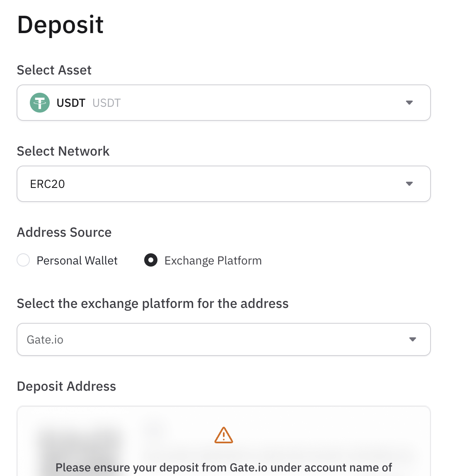Click the Gate.io placeholder text
This screenshot has height=476, width=450.
[45, 339]
